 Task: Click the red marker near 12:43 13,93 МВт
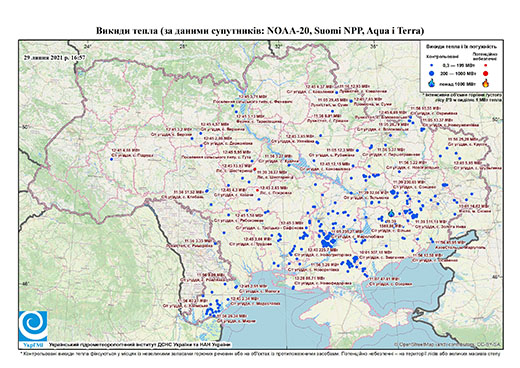click(255, 169)
